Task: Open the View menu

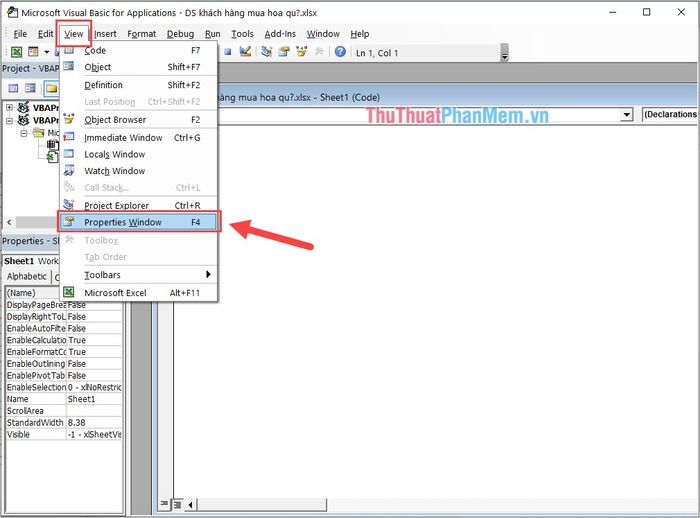Action: coord(74,34)
